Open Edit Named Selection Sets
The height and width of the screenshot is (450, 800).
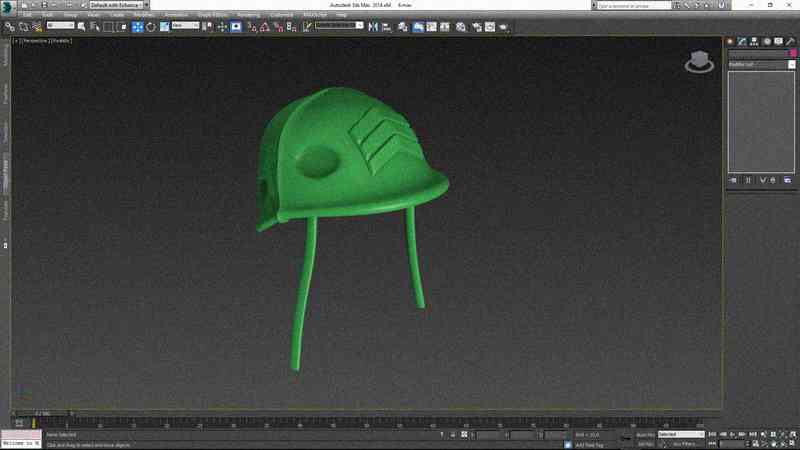pyautogui.click(x=307, y=27)
